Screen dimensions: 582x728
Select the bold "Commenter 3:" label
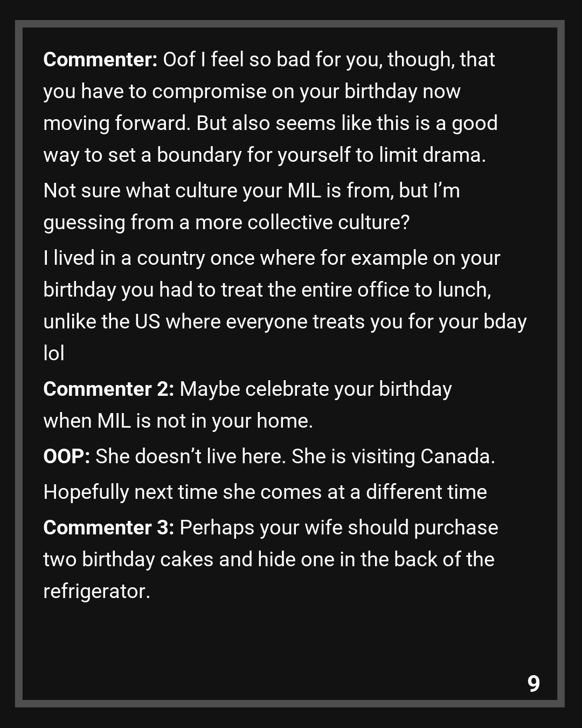[x=108, y=527]
